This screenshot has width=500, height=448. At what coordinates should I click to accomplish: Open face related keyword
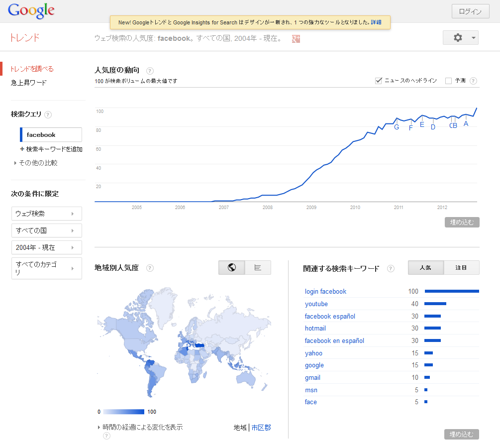pos(310,402)
